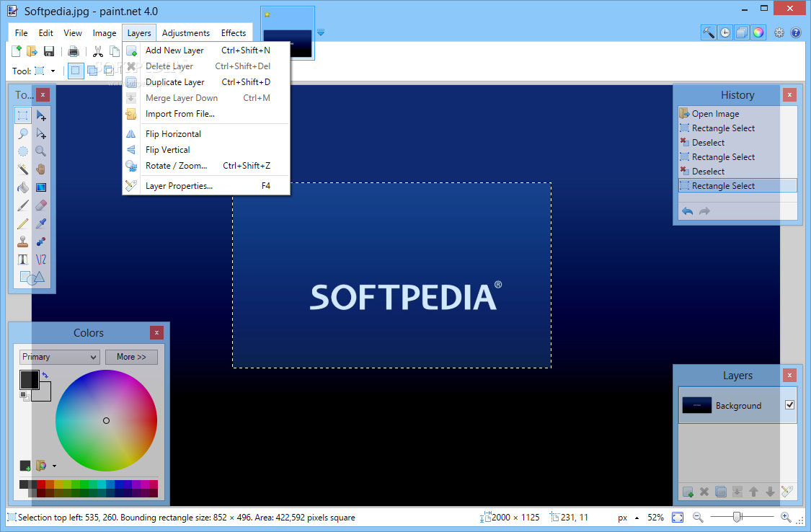811x532 pixels.
Task: Click the Undo arrow in History panel
Action: [688, 211]
